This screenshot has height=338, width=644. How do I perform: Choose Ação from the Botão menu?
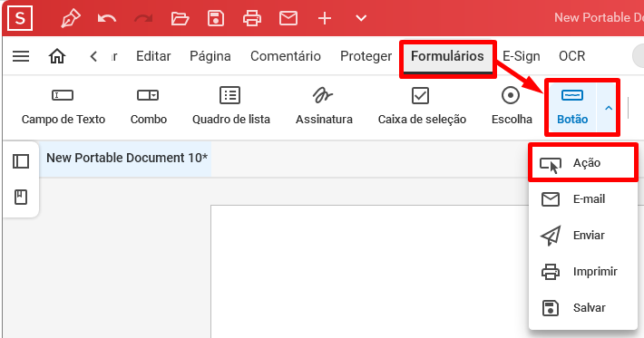tap(583, 163)
